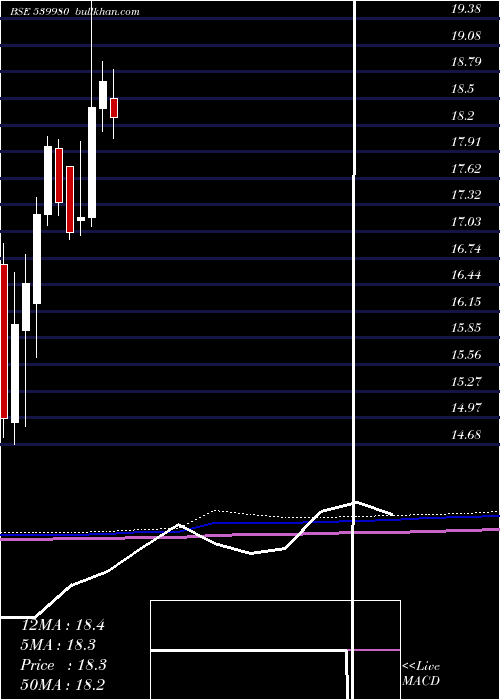Click the 16.44 price axis label

click(466, 275)
